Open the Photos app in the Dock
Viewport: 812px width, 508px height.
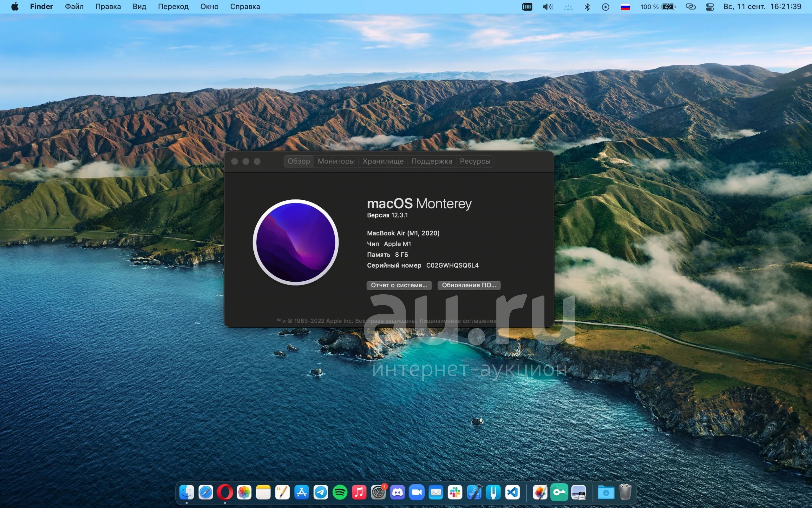coord(244,493)
